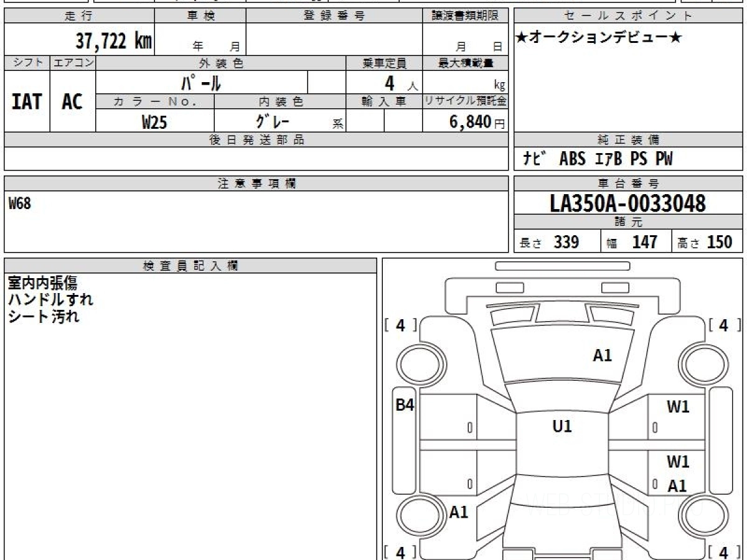This screenshot has height=560, width=747.
Task: Select the グレー interior color value
Action: tap(273, 121)
